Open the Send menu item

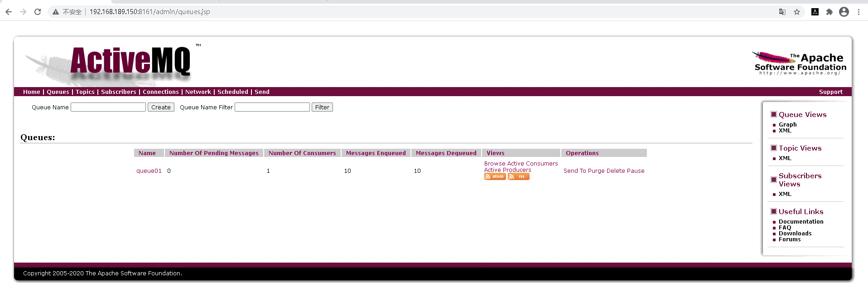[262, 92]
